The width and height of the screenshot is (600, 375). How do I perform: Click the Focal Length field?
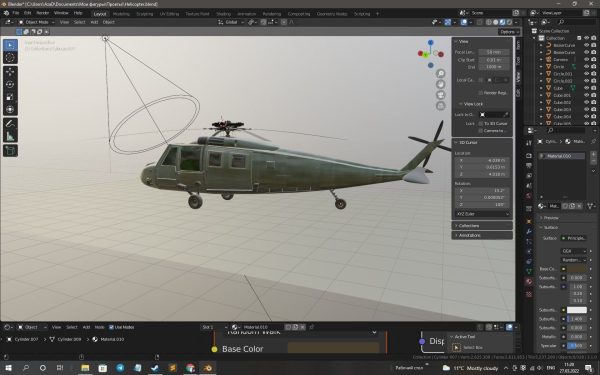coord(494,52)
